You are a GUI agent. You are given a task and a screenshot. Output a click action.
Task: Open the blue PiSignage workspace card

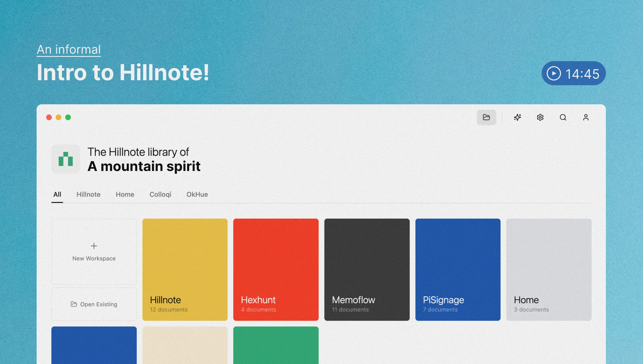point(458,269)
